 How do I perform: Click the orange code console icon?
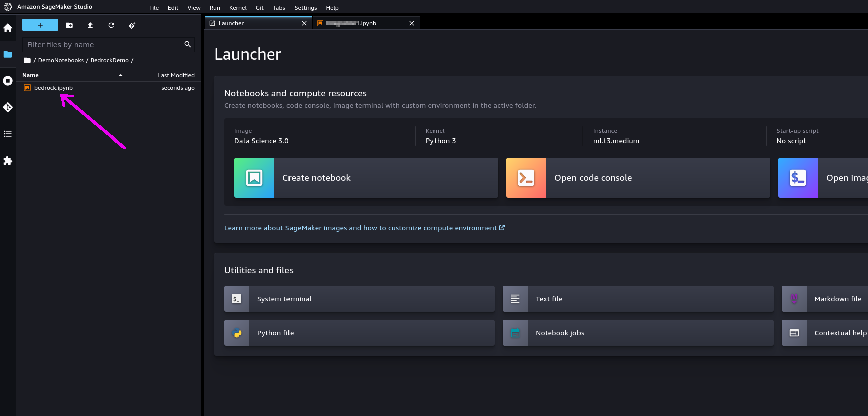526,178
